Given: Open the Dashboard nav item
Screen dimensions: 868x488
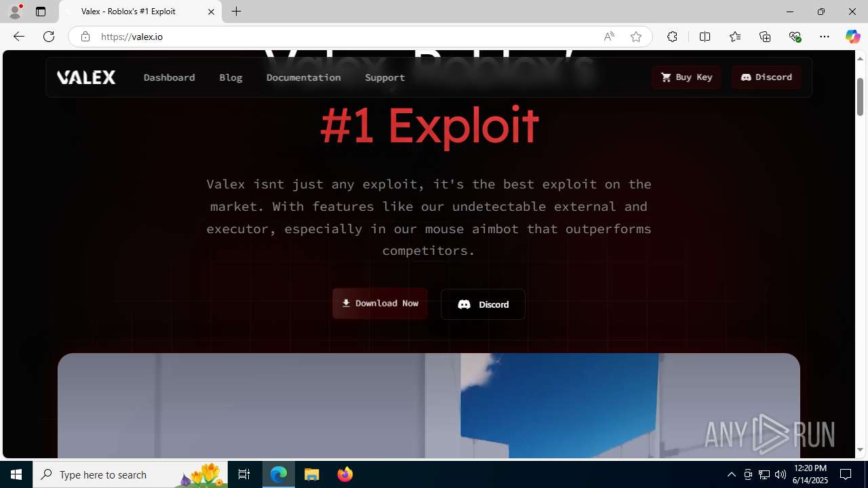Looking at the screenshot, I should (x=169, y=77).
